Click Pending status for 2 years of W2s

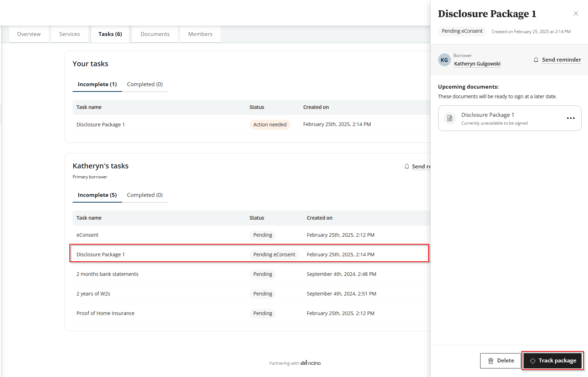click(x=263, y=294)
